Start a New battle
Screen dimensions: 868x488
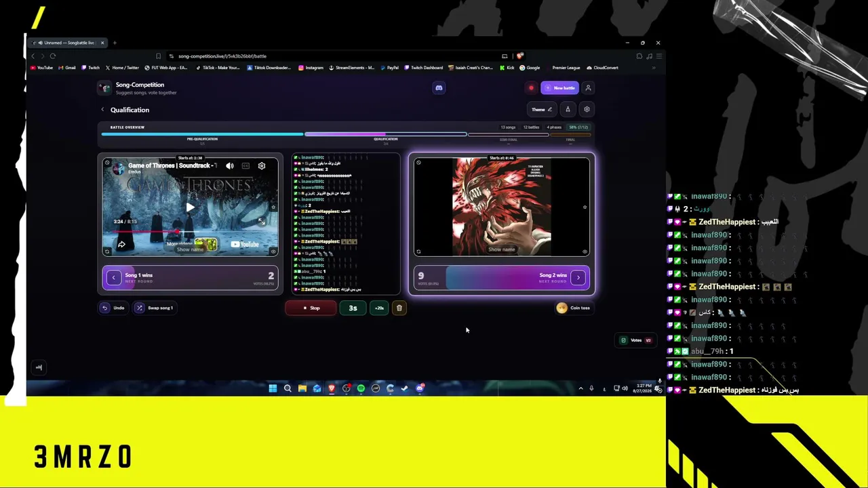pyautogui.click(x=559, y=88)
